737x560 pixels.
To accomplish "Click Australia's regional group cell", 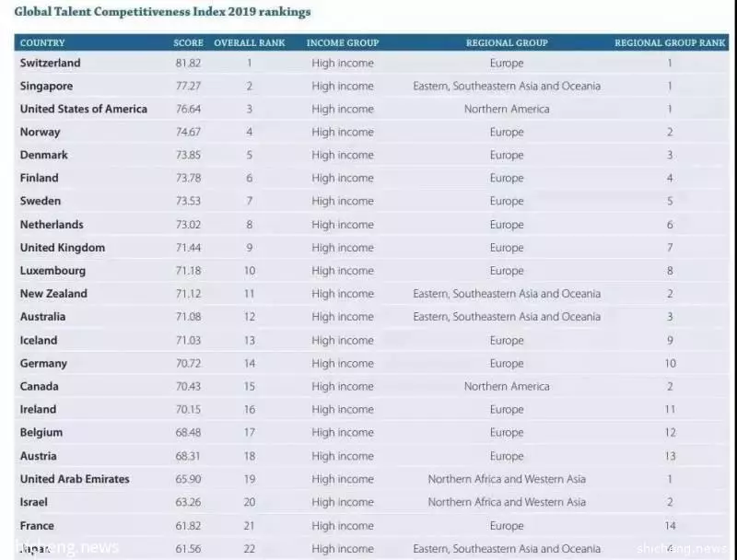I will tap(507, 317).
